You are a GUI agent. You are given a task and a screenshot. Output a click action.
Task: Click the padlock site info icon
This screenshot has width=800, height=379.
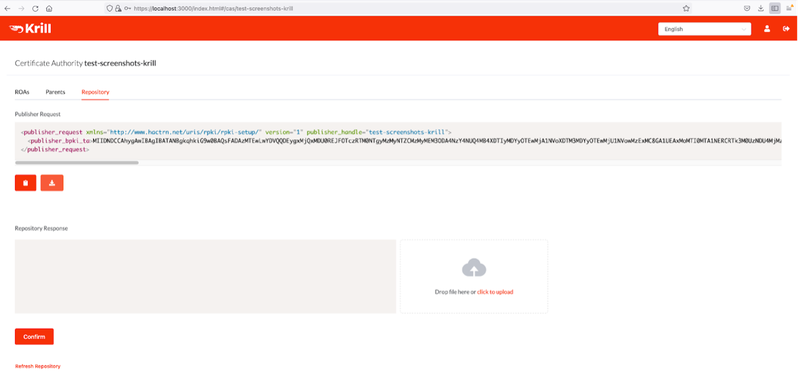[118, 9]
